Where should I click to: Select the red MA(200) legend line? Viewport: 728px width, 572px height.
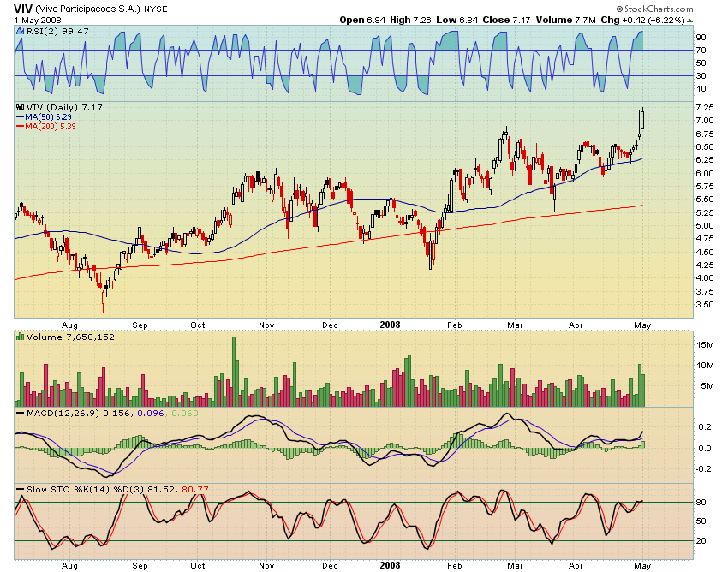[x=20, y=126]
